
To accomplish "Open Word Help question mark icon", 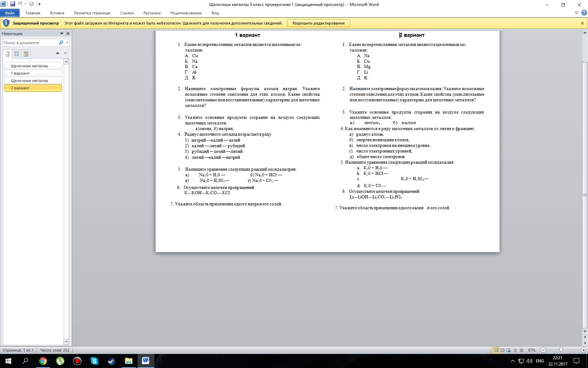I will pos(583,13).
